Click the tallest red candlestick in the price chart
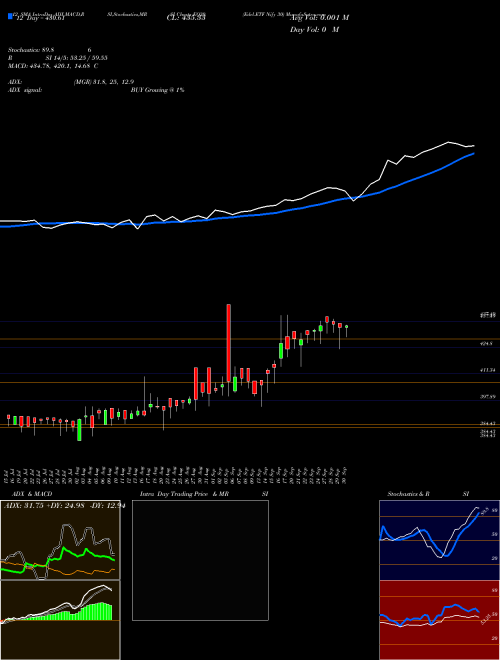 pyautogui.click(x=229, y=343)
